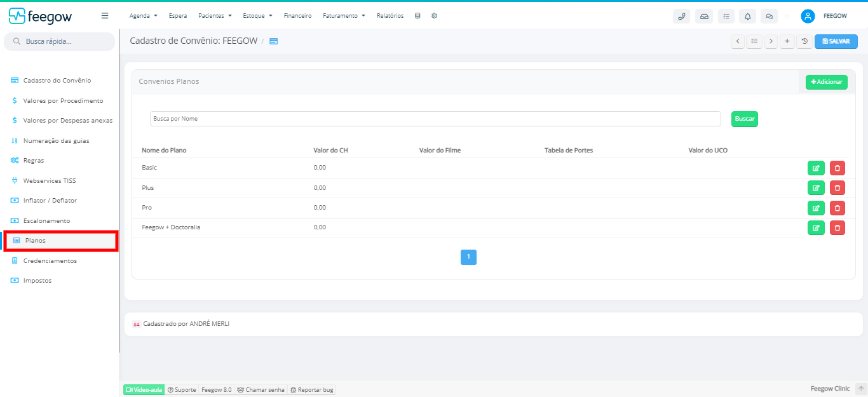The image size is (868, 397).
Task: Open the Relatórios menu item
Action: [390, 16]
